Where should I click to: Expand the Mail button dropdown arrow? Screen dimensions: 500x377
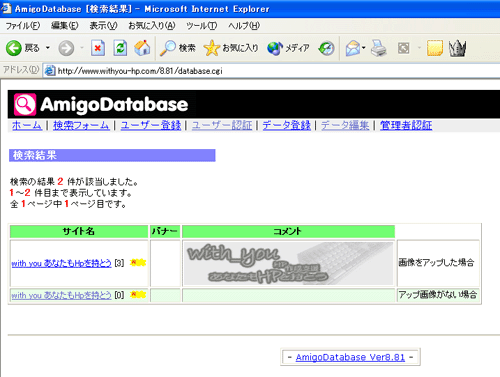coord(364,48)
